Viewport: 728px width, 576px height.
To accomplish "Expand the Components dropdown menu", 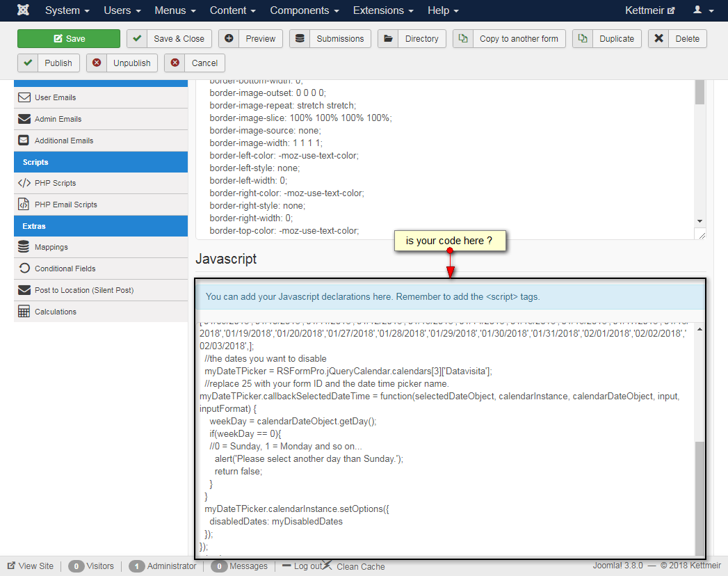I will [305, 10].
